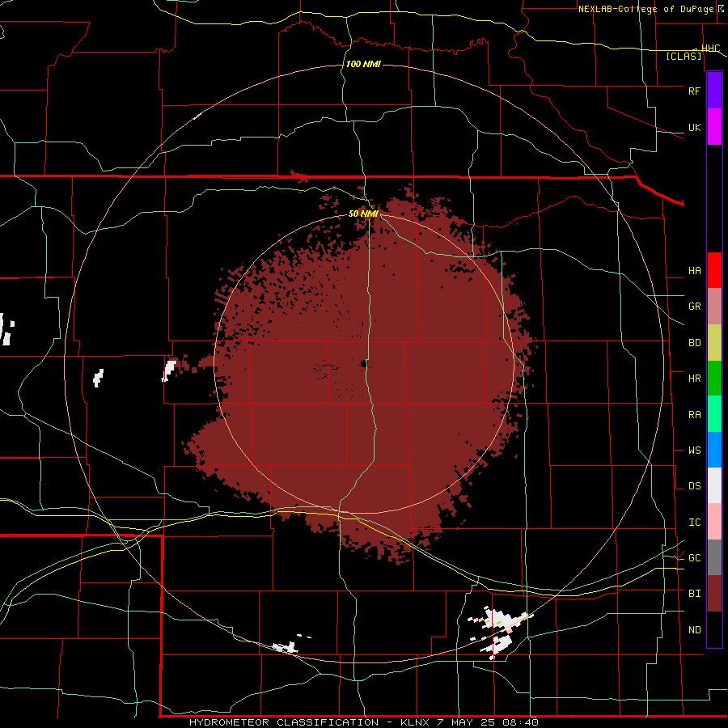Pick the yellow BD legend color block

tap(714, 343)
